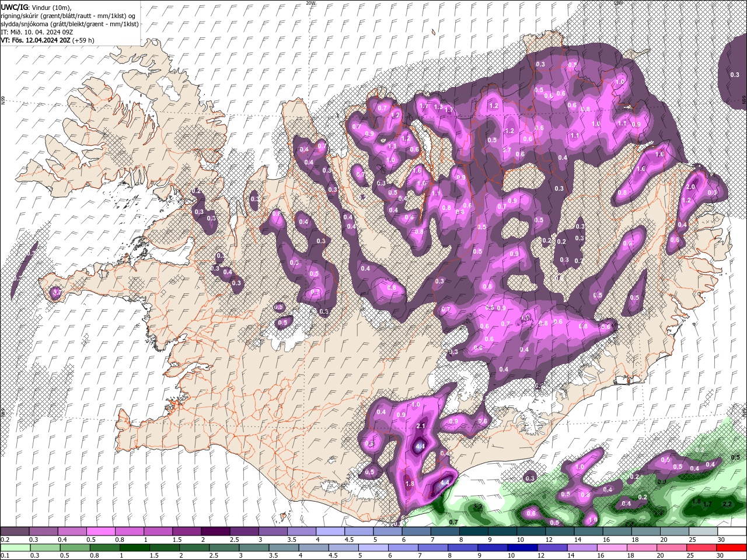Pick the lower legend swatch between 14 and 16
Viewport: 747px width, 560px height.
pos(582,548)
